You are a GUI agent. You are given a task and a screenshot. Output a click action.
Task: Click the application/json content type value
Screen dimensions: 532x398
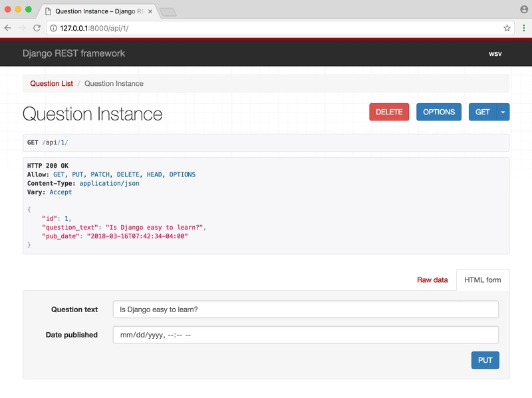point(109,184)
